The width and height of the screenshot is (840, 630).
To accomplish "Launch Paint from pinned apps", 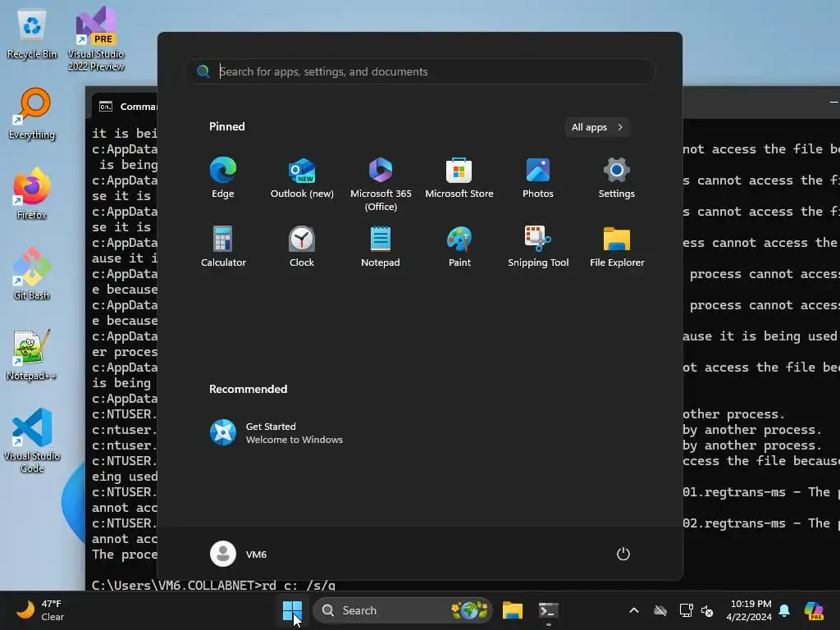I will (x=459, y=246).
